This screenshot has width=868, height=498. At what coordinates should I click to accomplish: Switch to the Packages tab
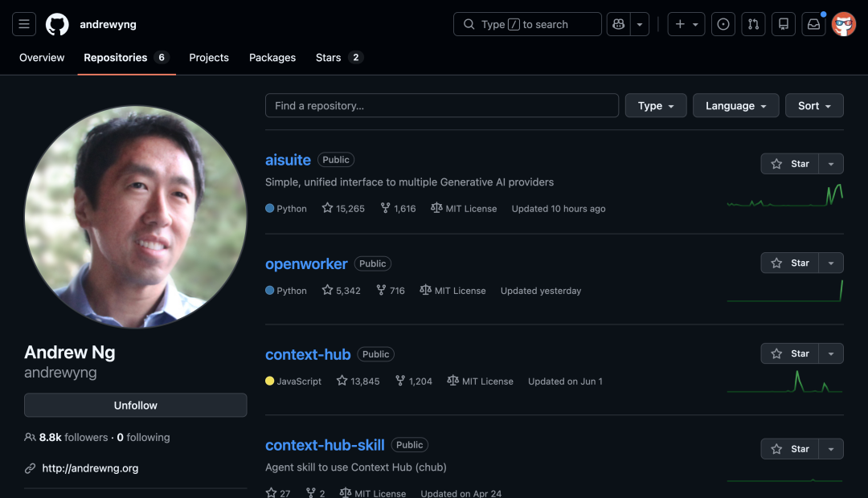272,58
